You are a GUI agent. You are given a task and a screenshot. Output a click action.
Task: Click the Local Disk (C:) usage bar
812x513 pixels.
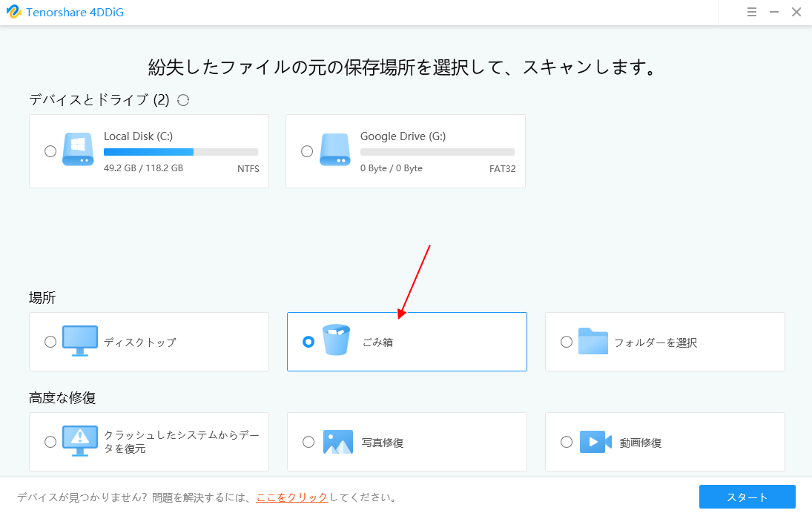pyautogui.click(x=181, y=152)
